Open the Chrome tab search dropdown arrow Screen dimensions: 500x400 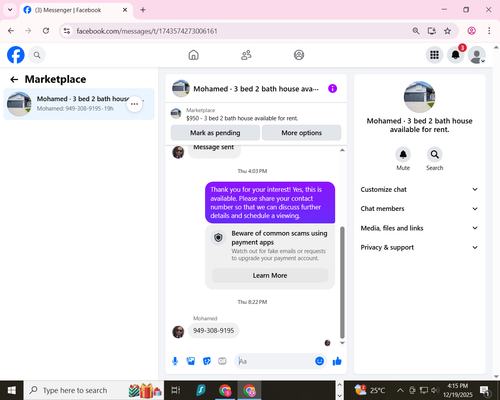tap(10, 10)
